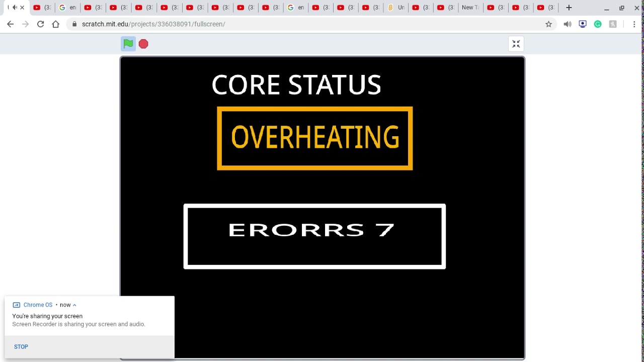Go back to the previous page
The height and width of the screenshot is (362, 644).
pos(10,24)
